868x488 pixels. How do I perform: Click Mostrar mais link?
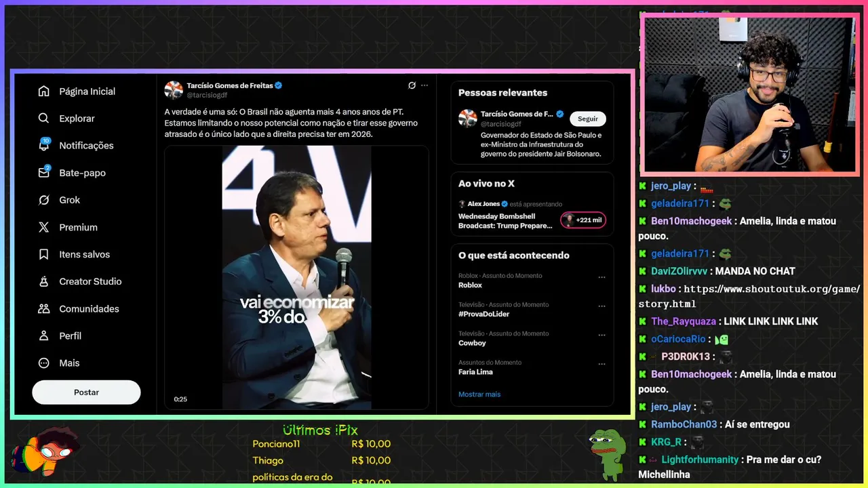tap(479, 394)
